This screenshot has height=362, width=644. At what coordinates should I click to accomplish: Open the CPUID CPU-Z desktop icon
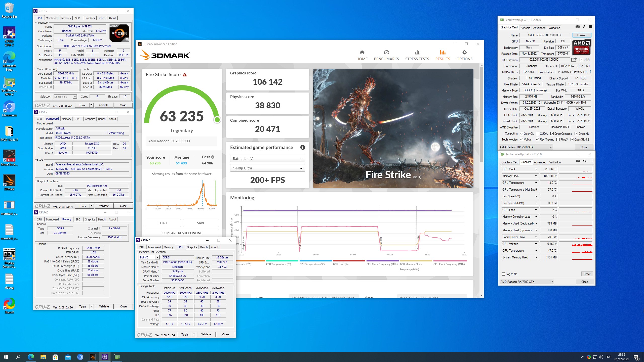(x=9, y=36)
